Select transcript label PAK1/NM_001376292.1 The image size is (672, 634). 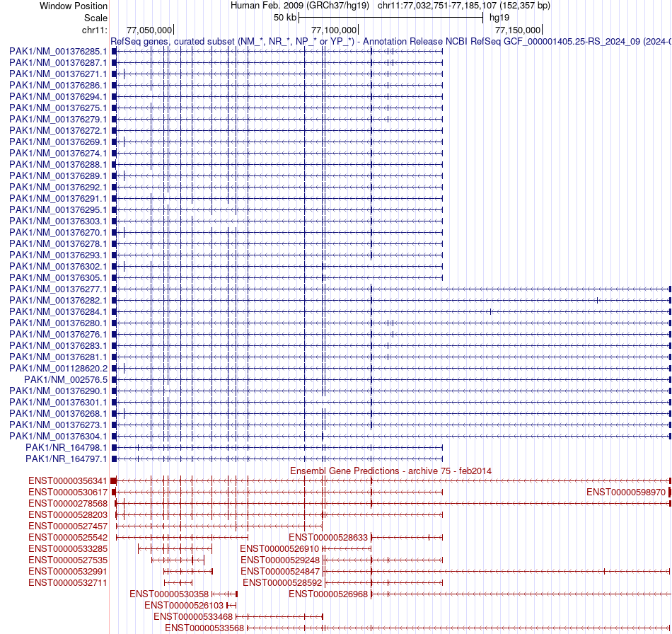pos(58,188)
